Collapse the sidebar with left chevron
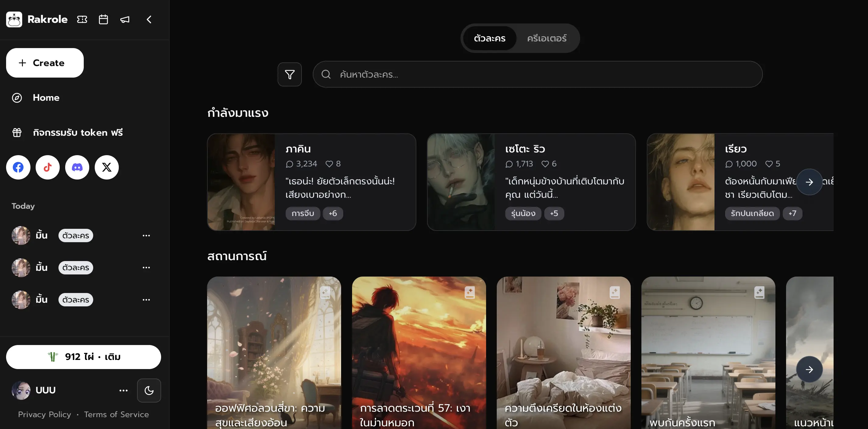 pyautogui.click(x=149, y=19)
